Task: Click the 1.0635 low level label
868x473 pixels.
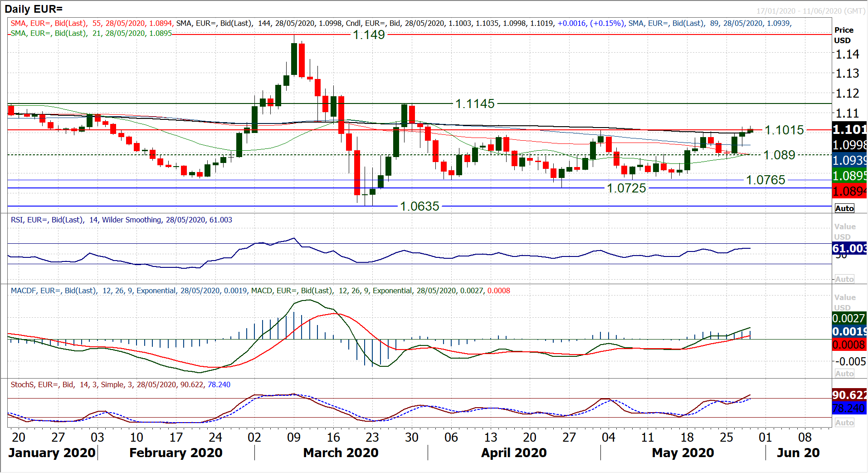Action: coord(419,207)
